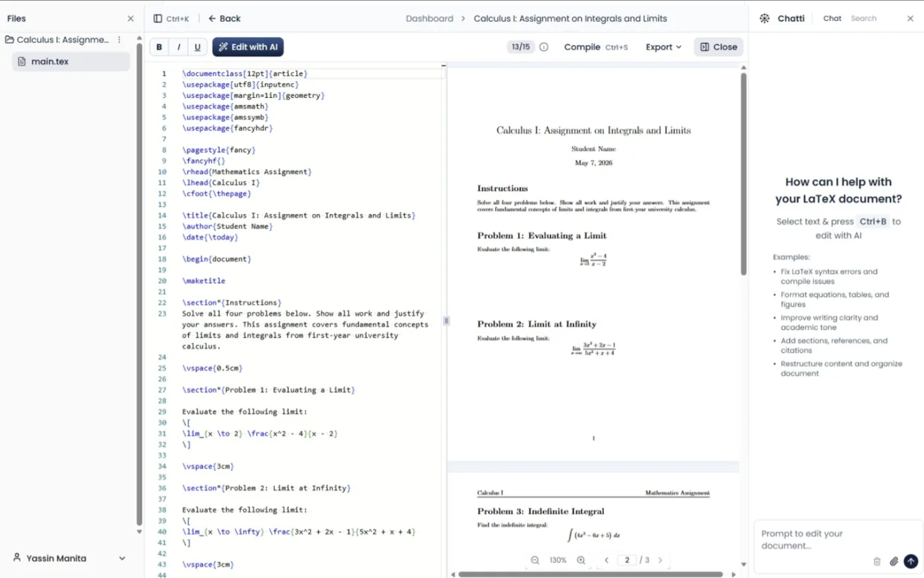Screen dimensions: 924x578
Task: Click the Calculus I project folder
Action: [x=57, y=40]
